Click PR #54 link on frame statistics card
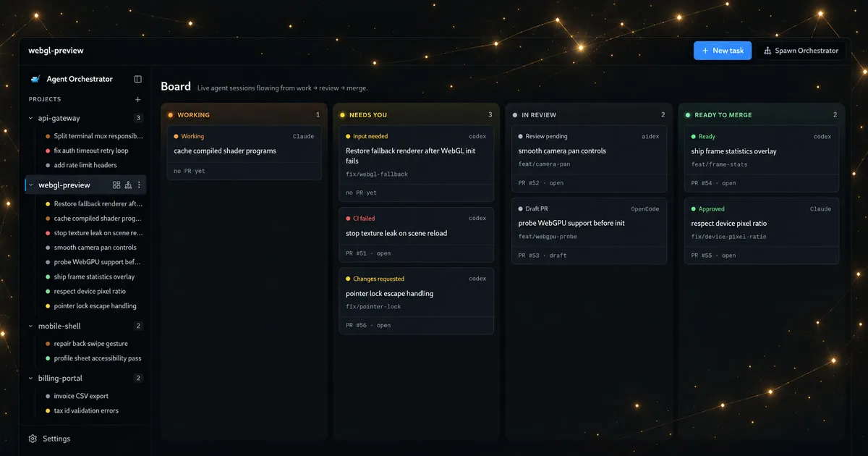Screen dimensions: 868x456 point(702,183)
